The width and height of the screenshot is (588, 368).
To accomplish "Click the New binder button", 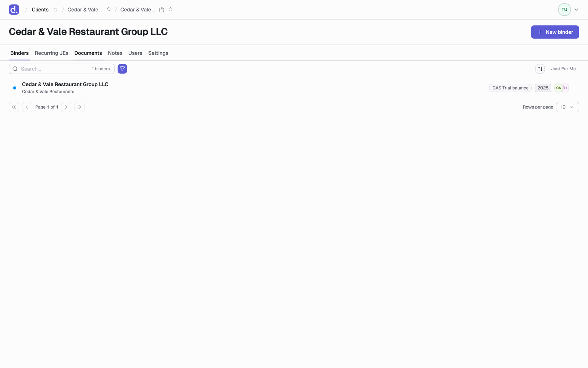I will click(555, 32).
